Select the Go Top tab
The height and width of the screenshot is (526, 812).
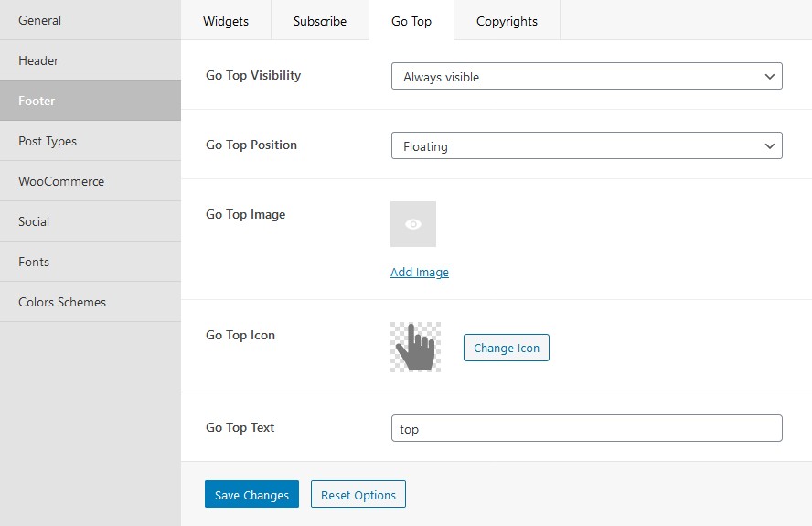411,21
